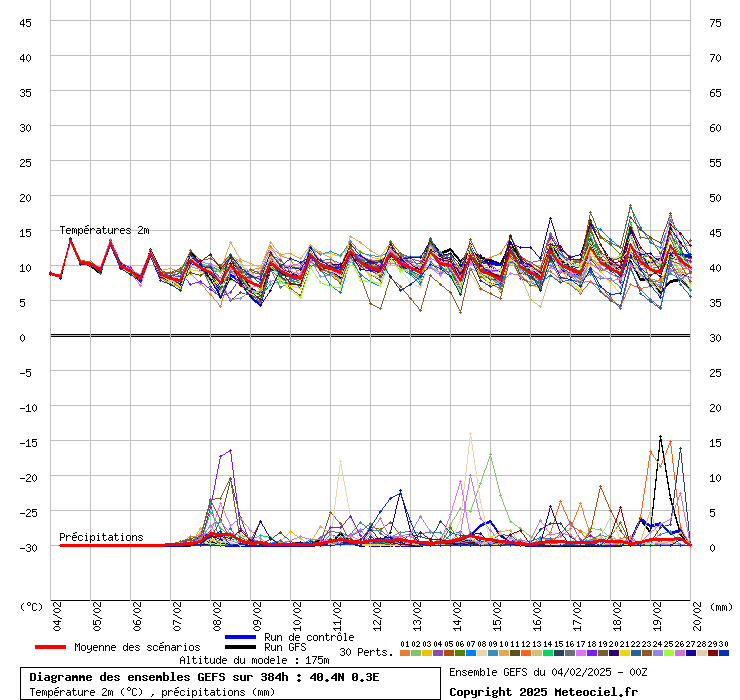
Task: Select perturbation 29 dark red legend swatch
Action: 712,653
